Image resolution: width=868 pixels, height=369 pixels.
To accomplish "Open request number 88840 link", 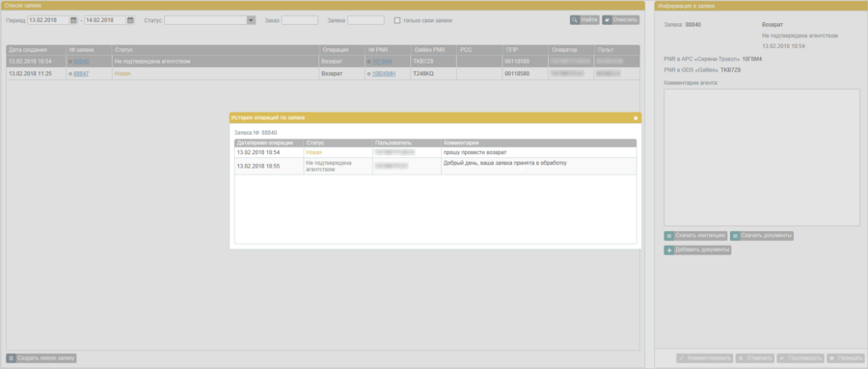I will tap(81, 62).
